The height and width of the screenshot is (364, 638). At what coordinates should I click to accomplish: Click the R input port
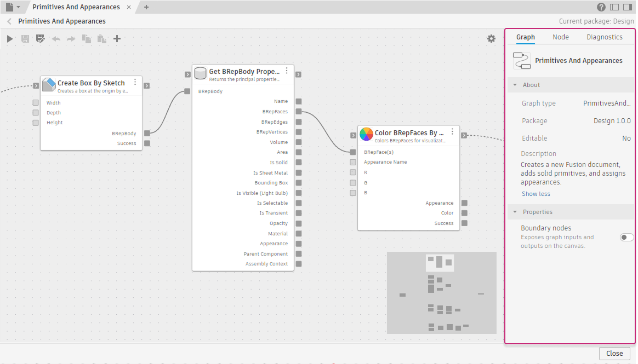point(353,172)
